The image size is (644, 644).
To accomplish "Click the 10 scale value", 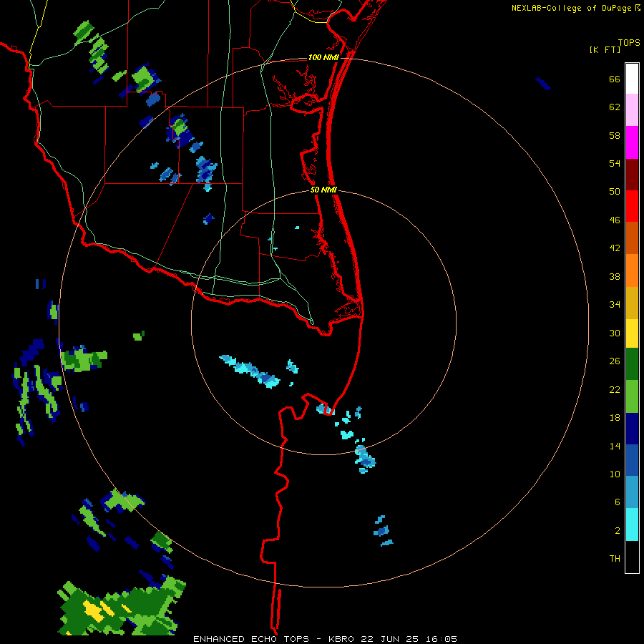I will (x=615, y=474).
